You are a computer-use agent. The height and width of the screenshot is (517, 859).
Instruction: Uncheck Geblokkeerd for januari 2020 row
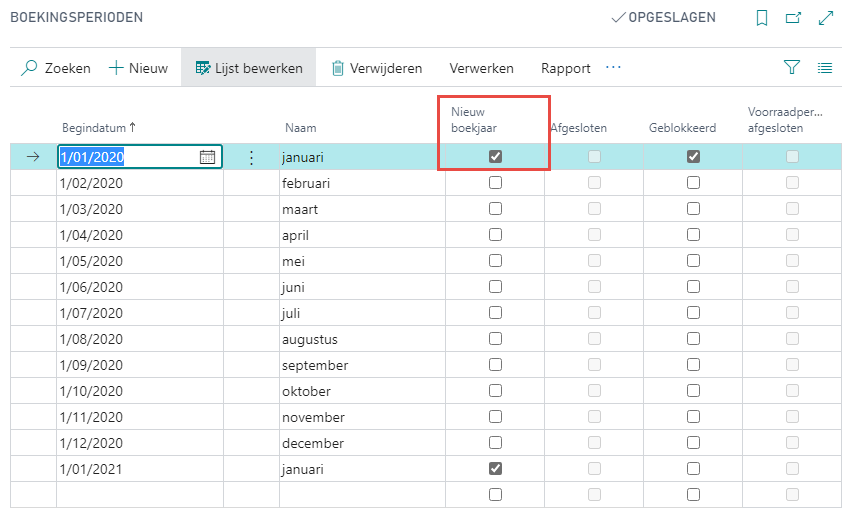tap(693, 157)
